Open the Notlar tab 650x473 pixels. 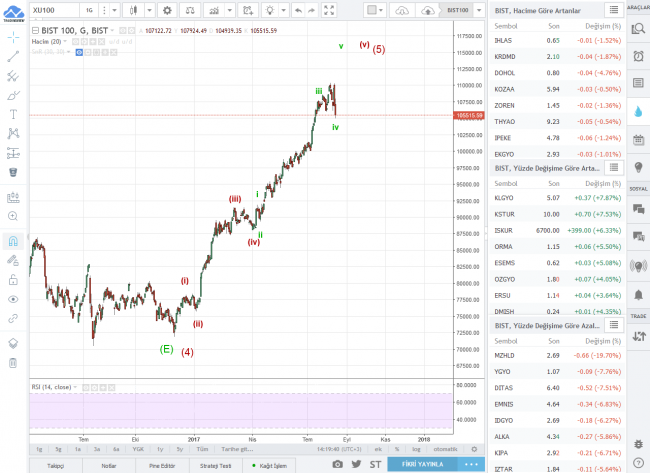point(109,466)
